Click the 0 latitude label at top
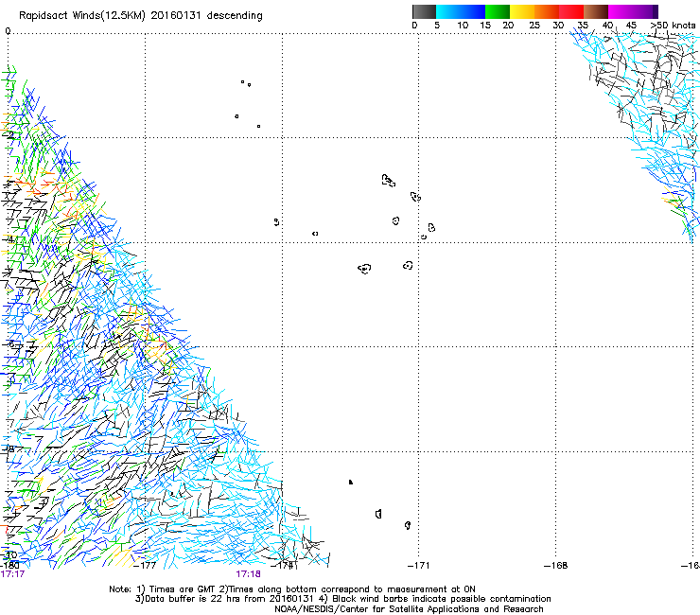700x615 pixels. pyautogui.click(x=8, y=31)
